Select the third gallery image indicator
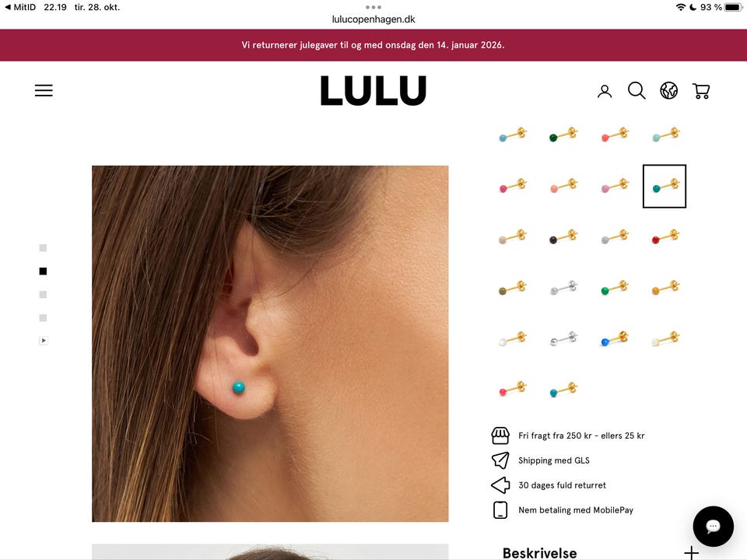The width and height of the screenshot is (747, 560). click(43, 294)
